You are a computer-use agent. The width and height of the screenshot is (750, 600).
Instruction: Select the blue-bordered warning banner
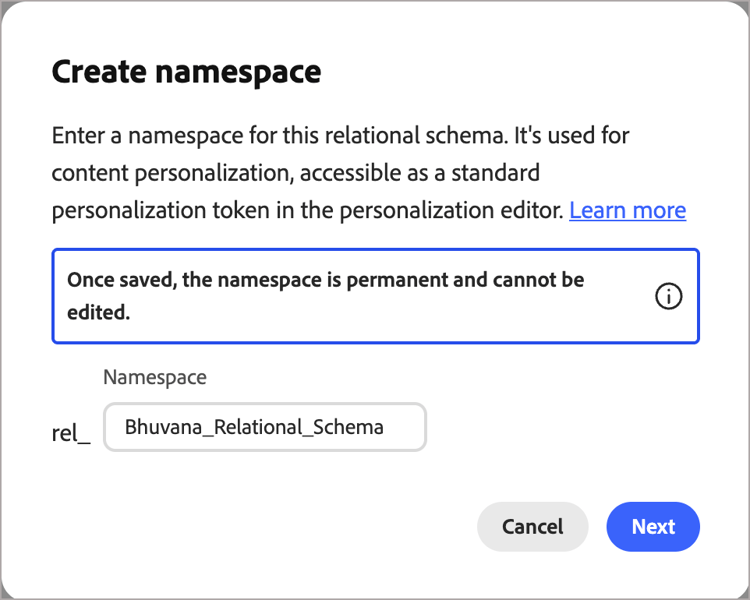[375, 296]
